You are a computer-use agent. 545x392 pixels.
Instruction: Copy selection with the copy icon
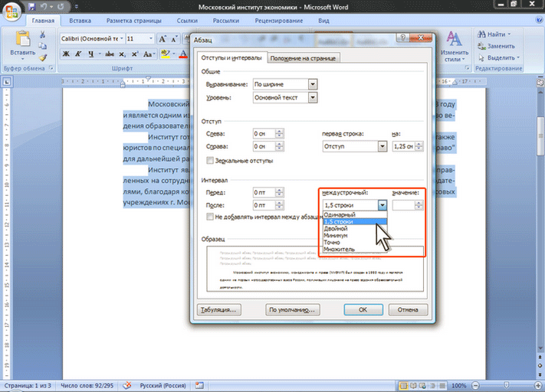(42, 46)
